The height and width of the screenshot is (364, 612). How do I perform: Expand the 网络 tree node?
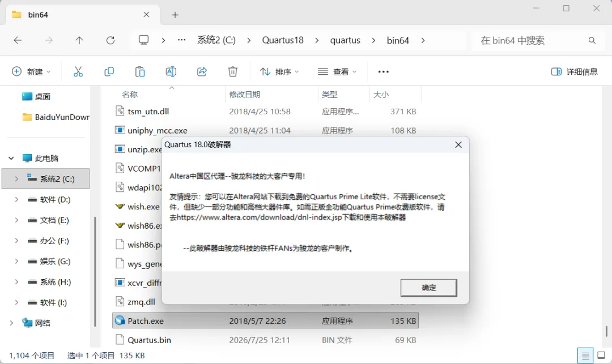point(11,323)
